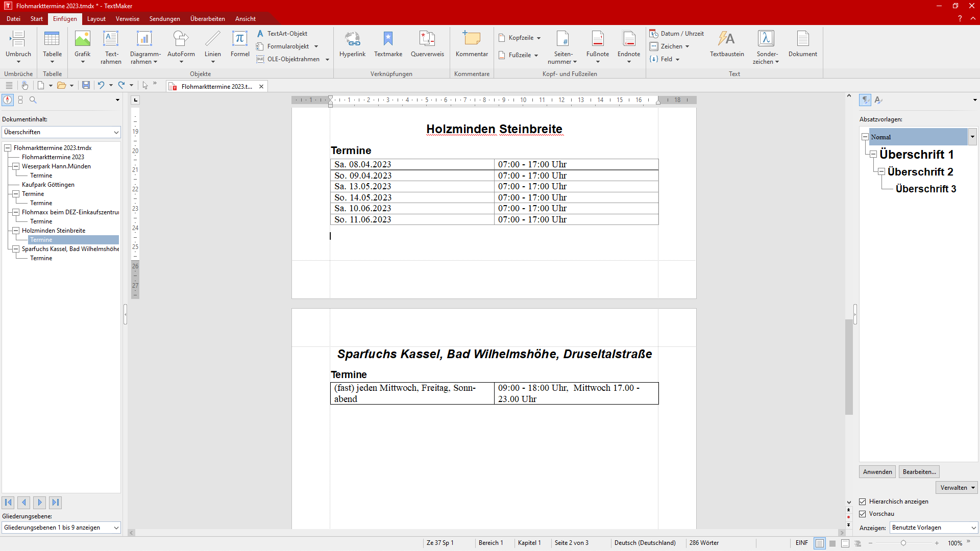
Task: Collapse the Holzminden Steinbreite tree node
Action: click(16, 231)
